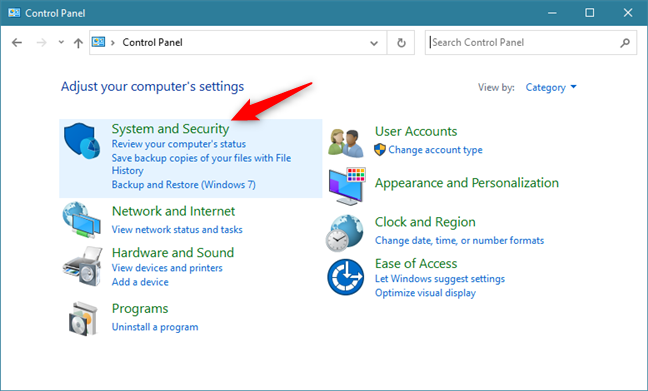Image resolution: width=648 pixels, height=391 pixels.
Task: Click Change date, time, or number formats
Action: coord(459,240)
